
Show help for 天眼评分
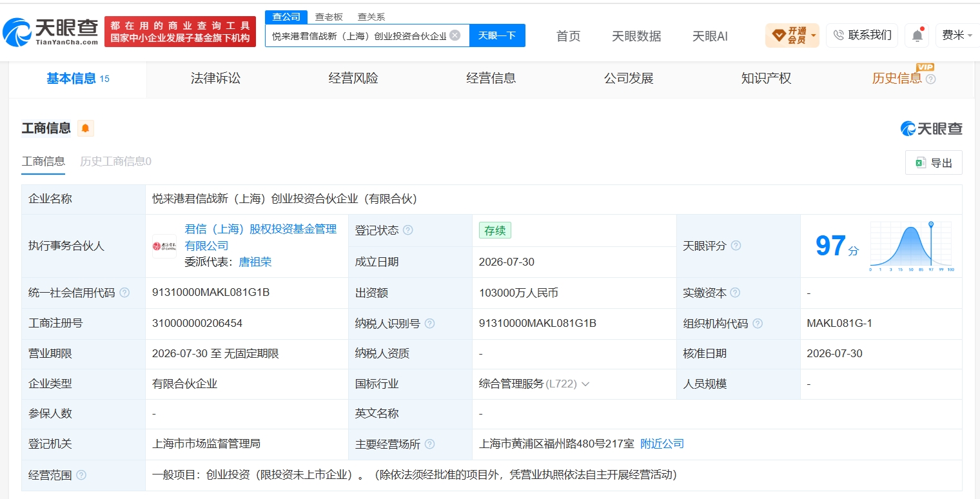coord(736,246)
